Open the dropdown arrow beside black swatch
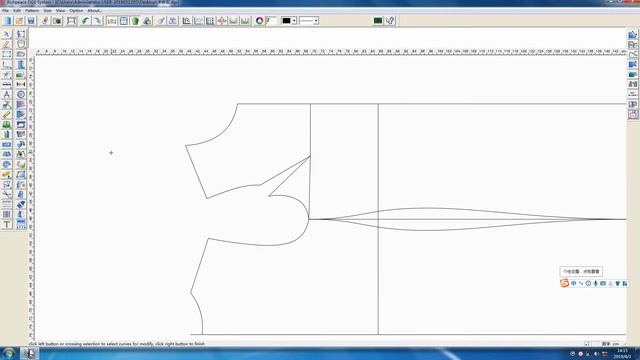The height and width of the screenshot is (360, 640). click(x=294, y=20)
